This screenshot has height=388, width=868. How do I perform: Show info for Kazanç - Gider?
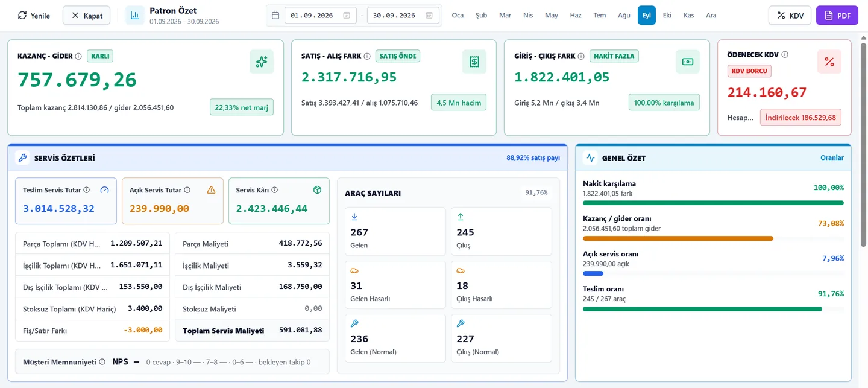78,56
